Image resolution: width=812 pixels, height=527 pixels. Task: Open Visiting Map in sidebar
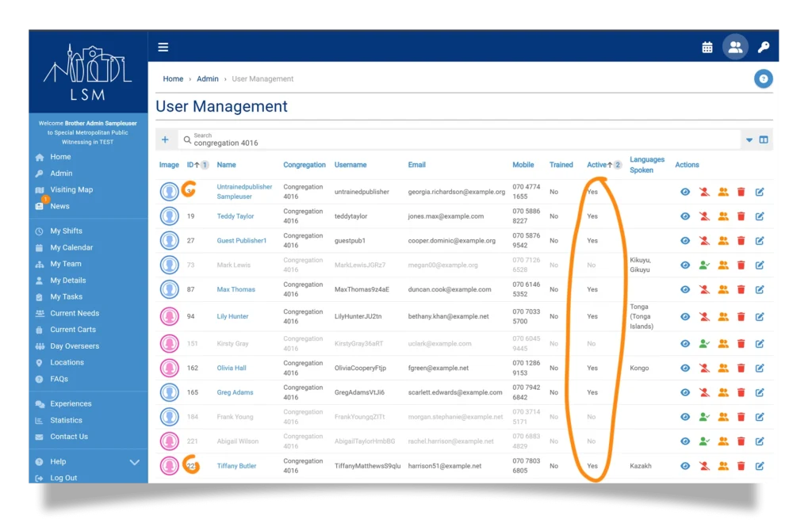(71, 190)
